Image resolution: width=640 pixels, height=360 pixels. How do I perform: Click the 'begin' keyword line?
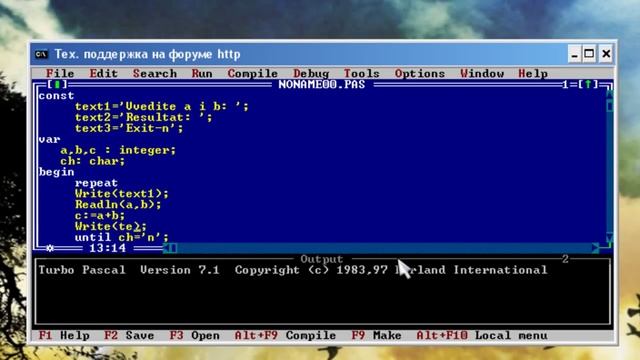56,172
